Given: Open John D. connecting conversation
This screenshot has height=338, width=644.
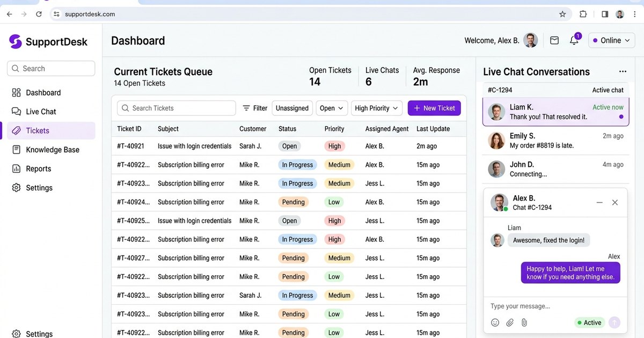Looking at the screenshot, I should 555,169.
